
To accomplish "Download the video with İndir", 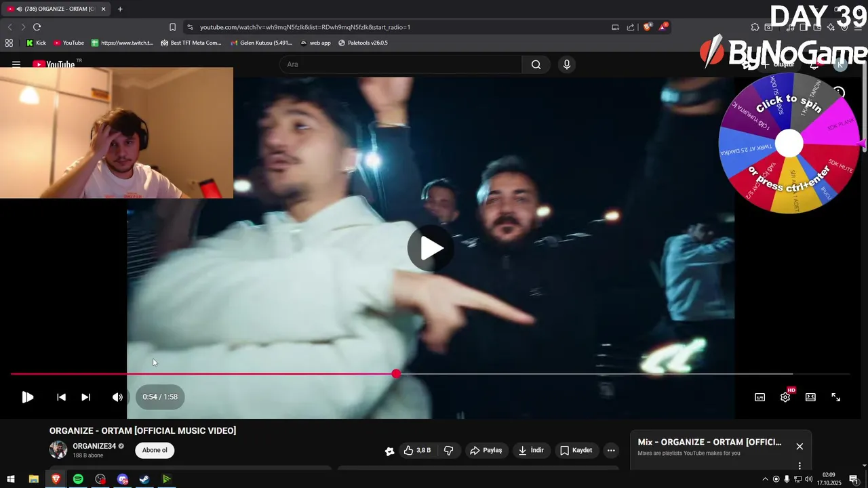I will [532, 450].
